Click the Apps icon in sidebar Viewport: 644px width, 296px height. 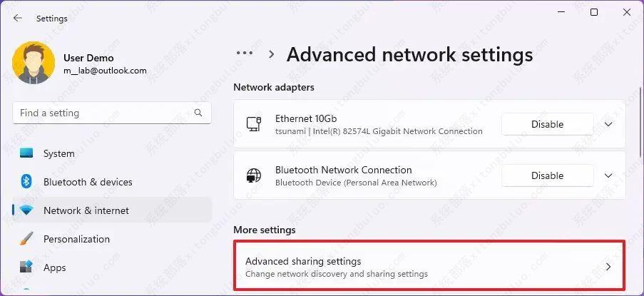point(26,267)
